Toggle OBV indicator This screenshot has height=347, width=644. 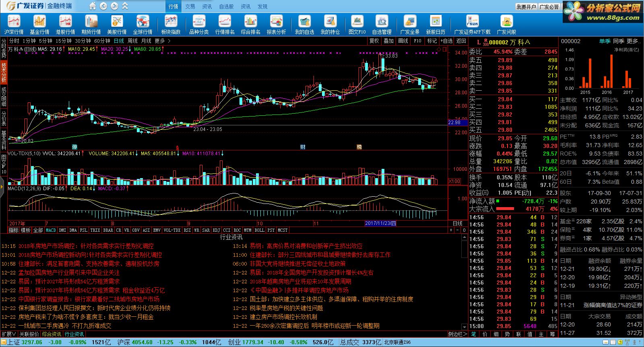[x=136, y=230]
